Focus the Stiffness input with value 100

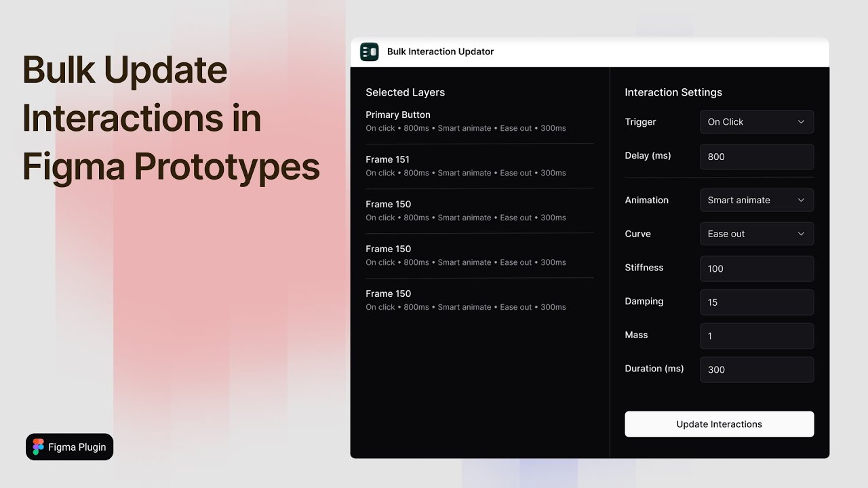click(x=757, y=268)
